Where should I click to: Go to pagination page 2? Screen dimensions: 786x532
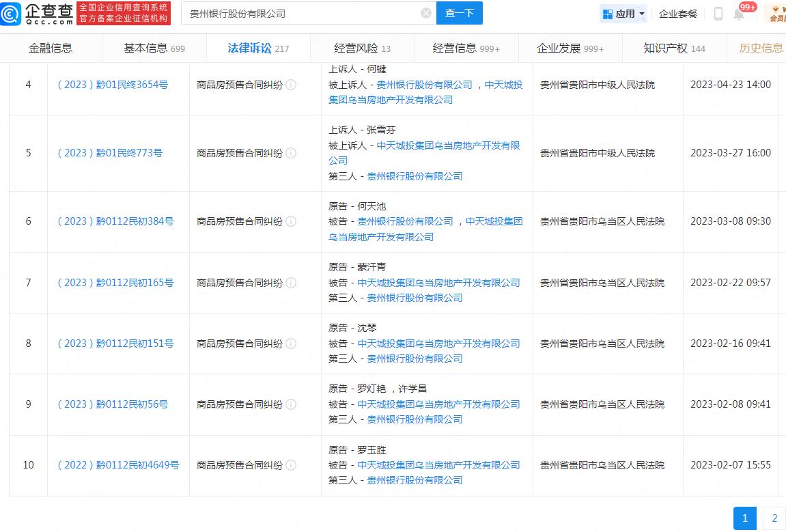(x=774, y=518)
